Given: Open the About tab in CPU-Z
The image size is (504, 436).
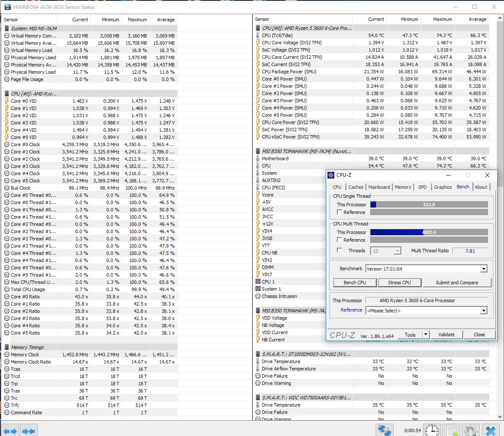Looking at the screenshot, I should point(481,187).
